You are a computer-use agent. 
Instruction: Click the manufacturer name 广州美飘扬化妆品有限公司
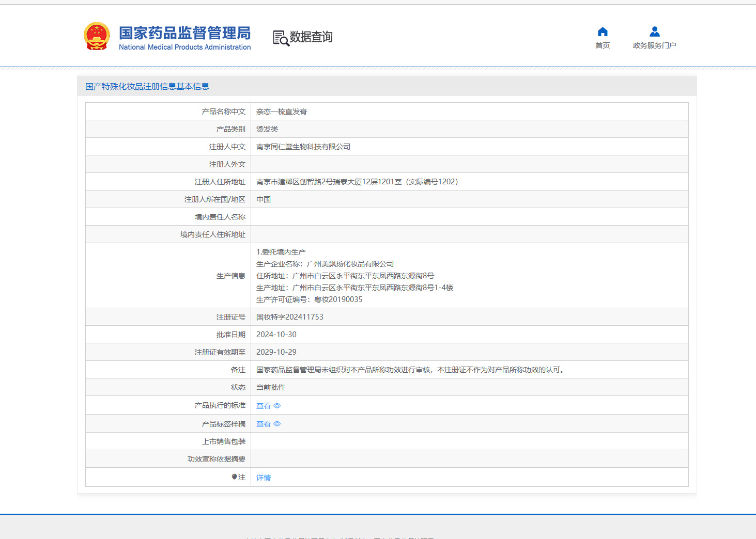350,264
